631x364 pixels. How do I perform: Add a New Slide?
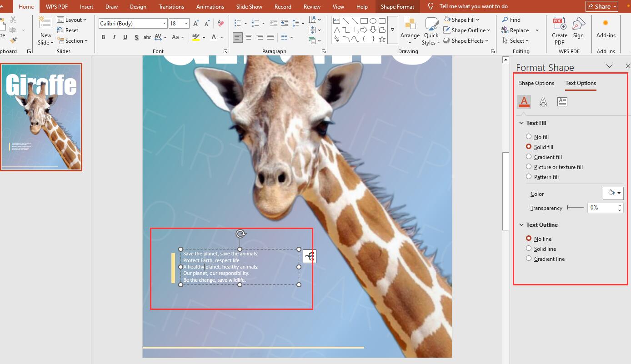point(45,30)
